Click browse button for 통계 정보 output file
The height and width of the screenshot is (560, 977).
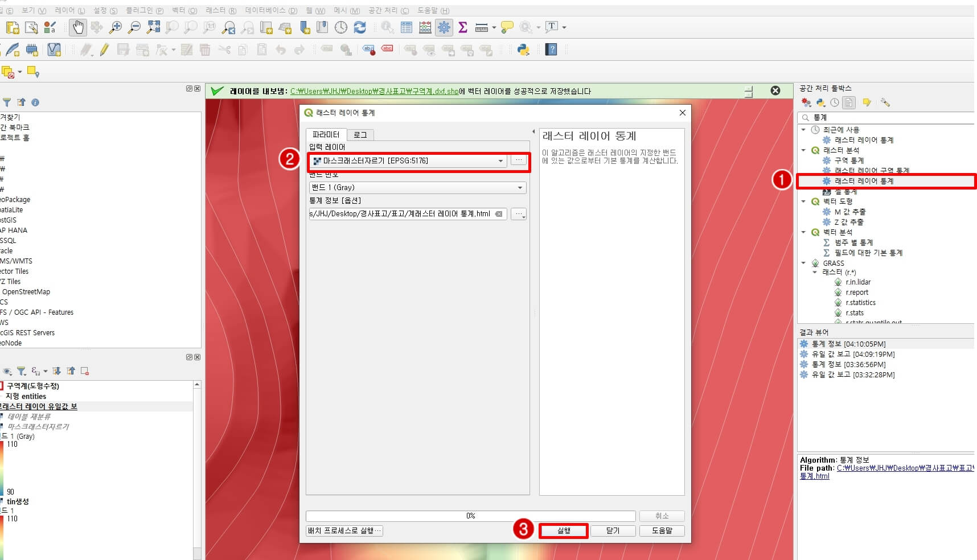[x=518, y=214]
